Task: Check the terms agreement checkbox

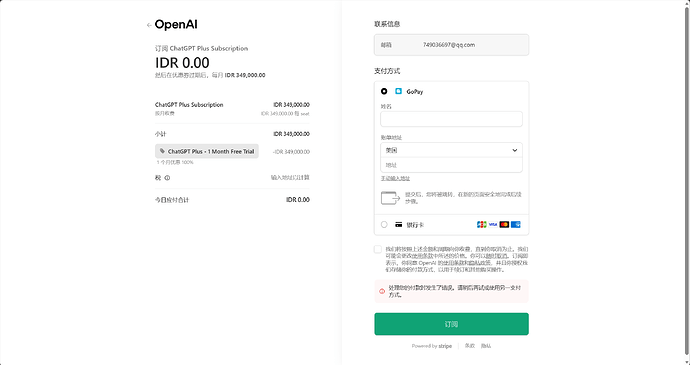Action: click(x=378, y=249)
